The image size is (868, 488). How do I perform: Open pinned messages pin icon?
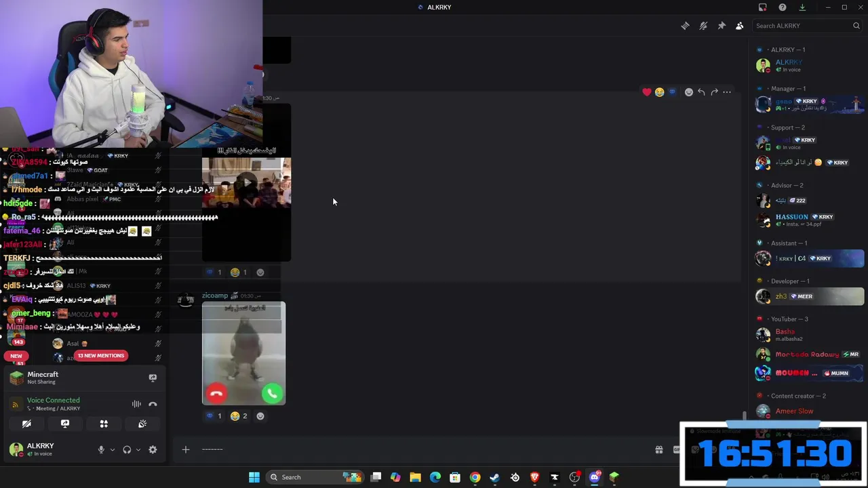click(x=722, y=26)
